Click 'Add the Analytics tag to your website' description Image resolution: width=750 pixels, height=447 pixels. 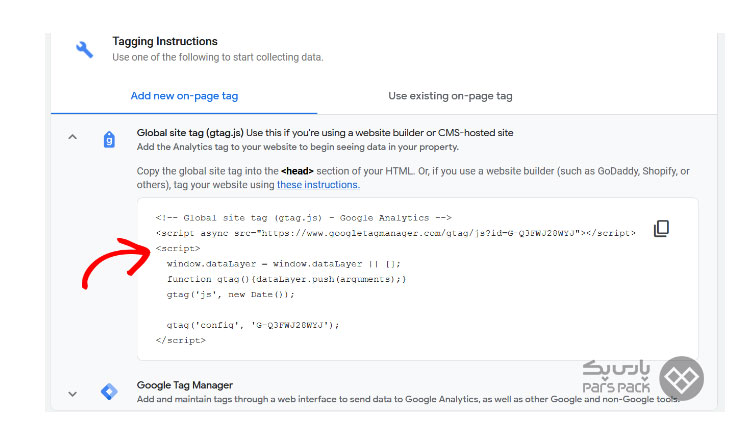point(298,147)
